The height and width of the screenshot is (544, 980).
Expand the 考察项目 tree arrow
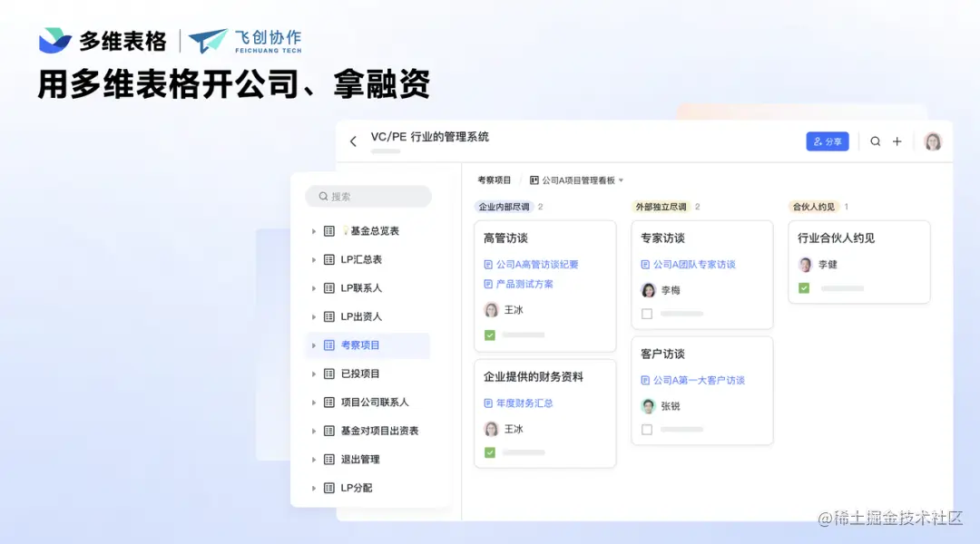[314, 345]
